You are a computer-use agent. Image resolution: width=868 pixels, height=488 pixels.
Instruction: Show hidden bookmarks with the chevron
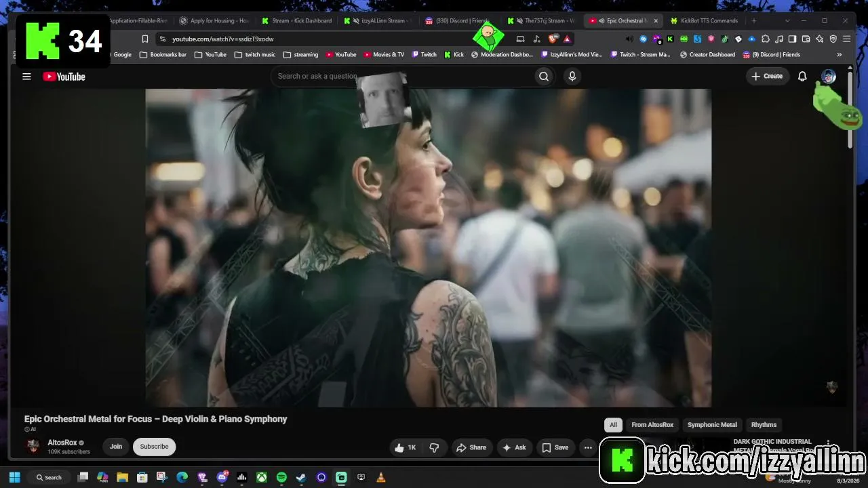coord(840,55)
